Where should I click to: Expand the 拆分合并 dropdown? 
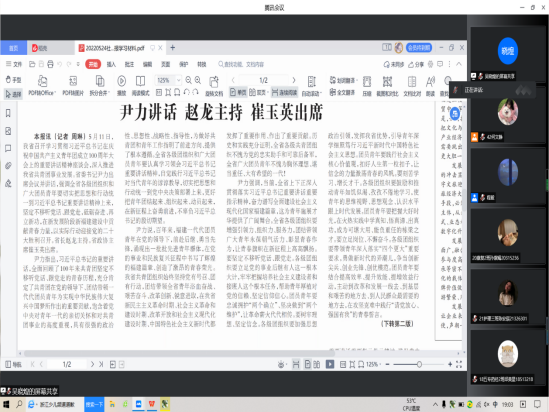click(99, 85)
